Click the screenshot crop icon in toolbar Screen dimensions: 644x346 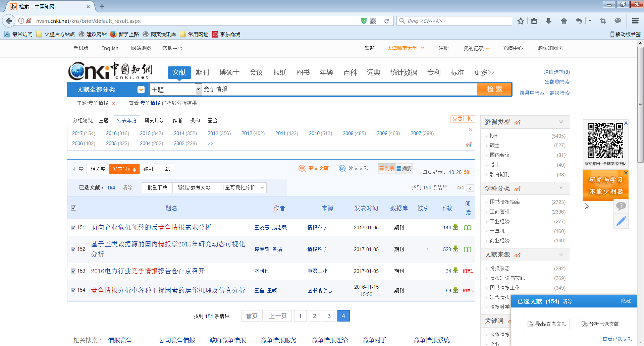coord(603,21)
